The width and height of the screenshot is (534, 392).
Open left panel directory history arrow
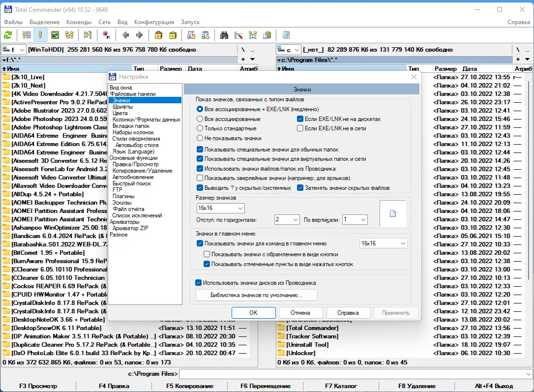pyautogui.click(x=252, y=60)
